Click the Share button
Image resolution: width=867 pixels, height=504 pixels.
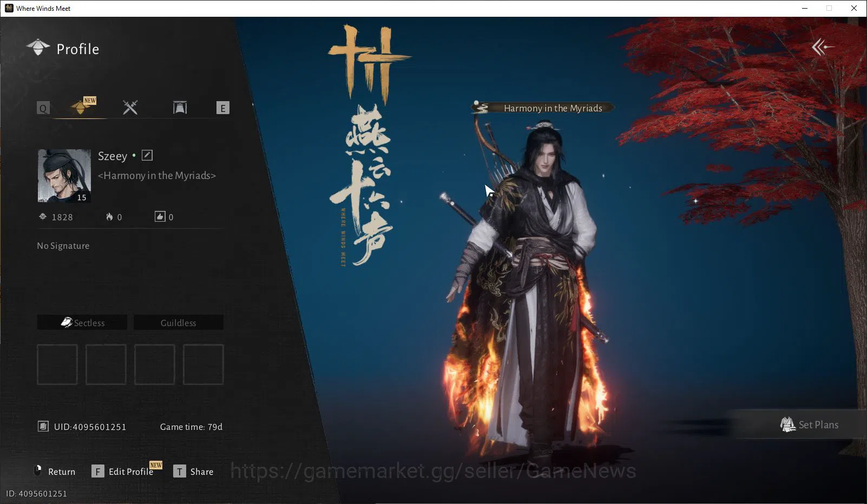pyautogui.click(x=202, y=472)
